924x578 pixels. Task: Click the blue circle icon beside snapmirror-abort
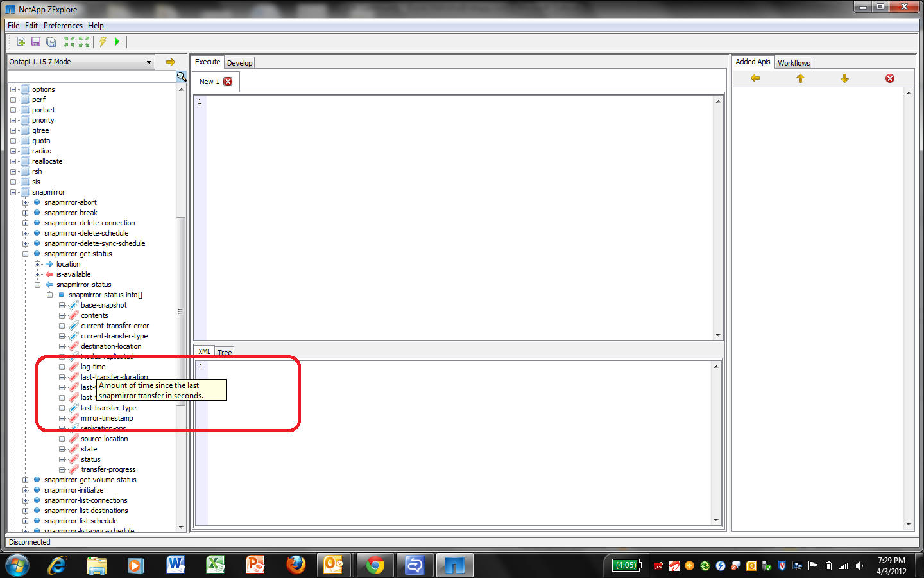(x=37, y=202)
